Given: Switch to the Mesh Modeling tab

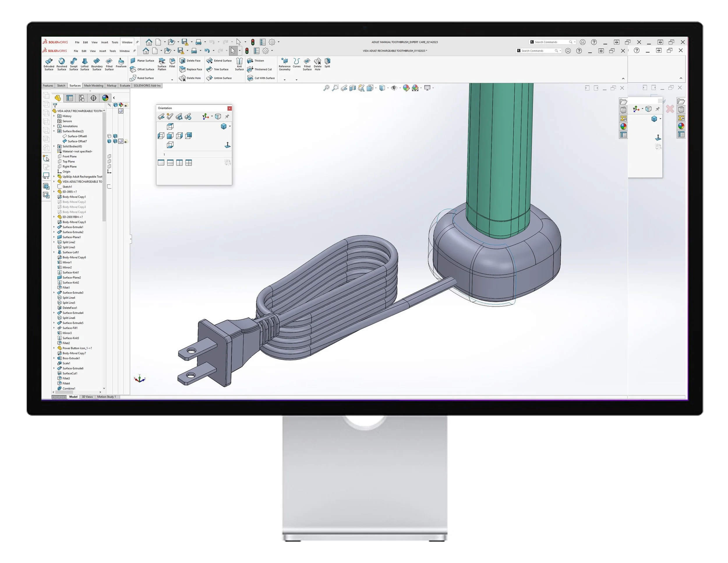Looking at the screenshot, I should pos(94,86).
